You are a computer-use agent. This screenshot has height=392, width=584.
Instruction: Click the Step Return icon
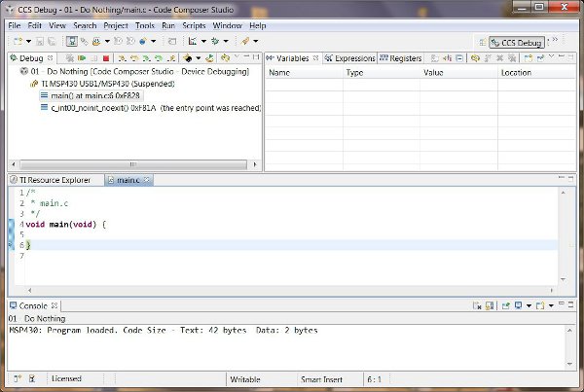click(x=171, y=58)
